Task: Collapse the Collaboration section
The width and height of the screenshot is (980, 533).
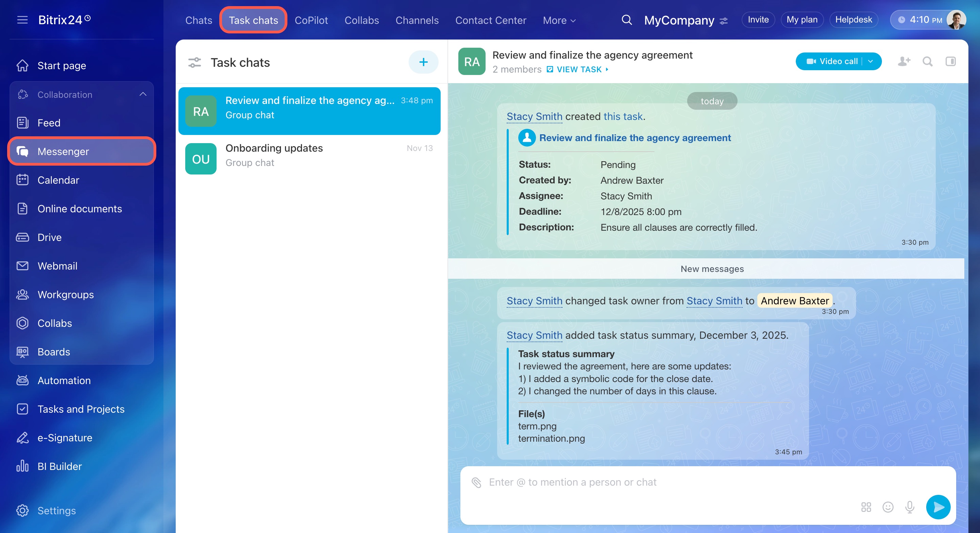Action: point(143,94)
